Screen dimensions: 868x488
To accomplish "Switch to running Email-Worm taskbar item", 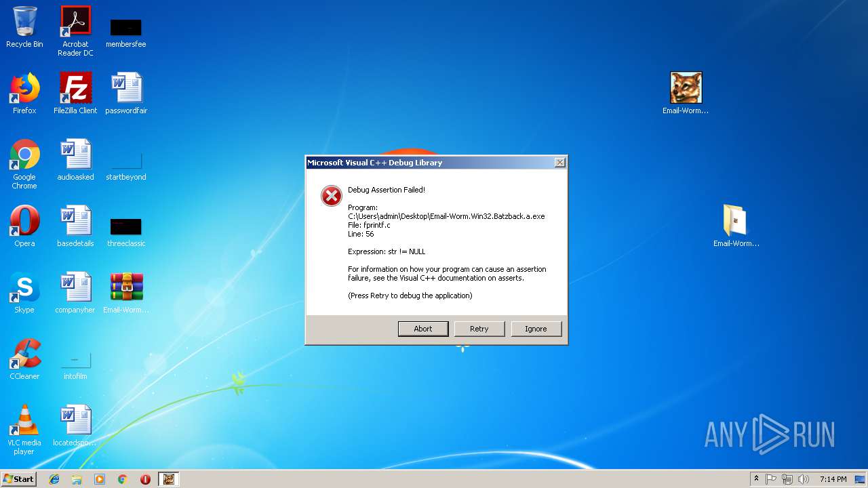I will 169,479.
